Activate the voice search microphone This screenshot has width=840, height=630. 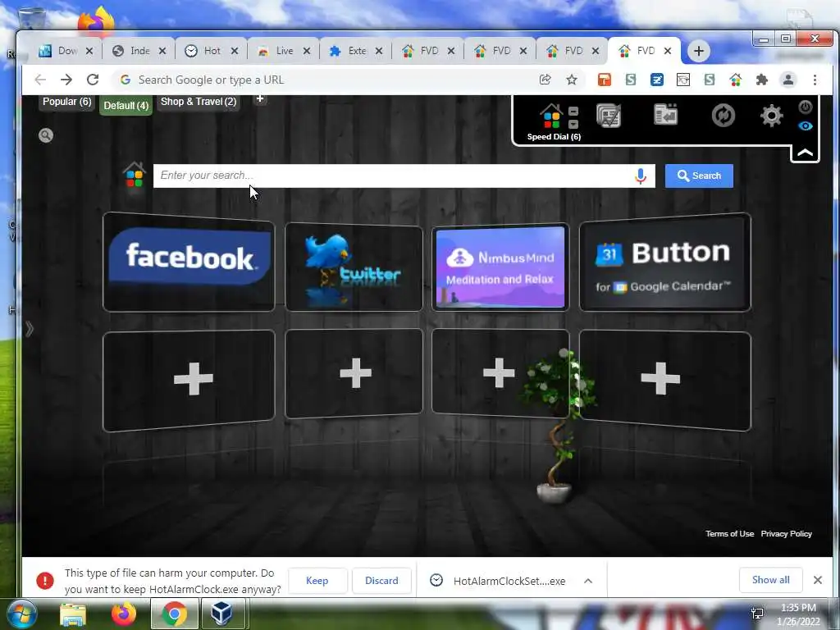click(640, 176)
